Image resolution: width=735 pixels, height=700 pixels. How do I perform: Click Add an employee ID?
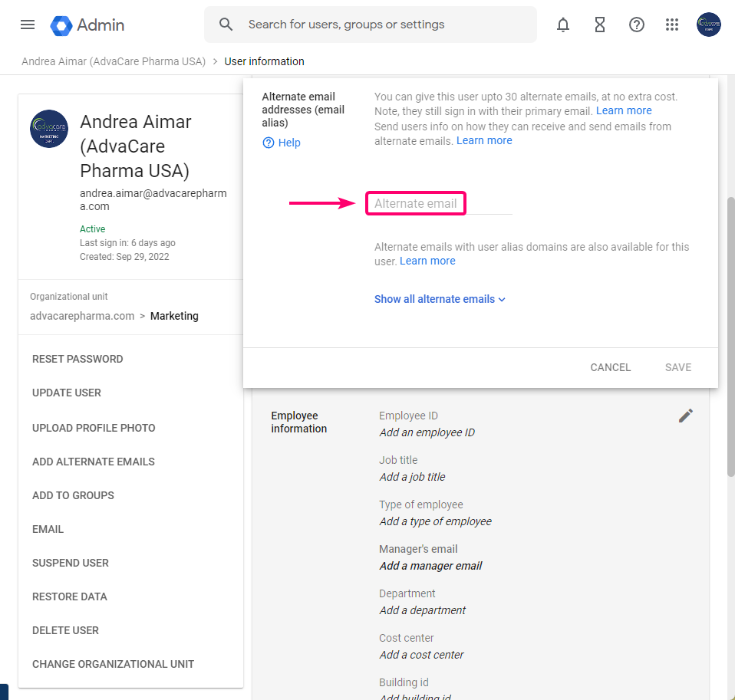click(x=427, y=432)
